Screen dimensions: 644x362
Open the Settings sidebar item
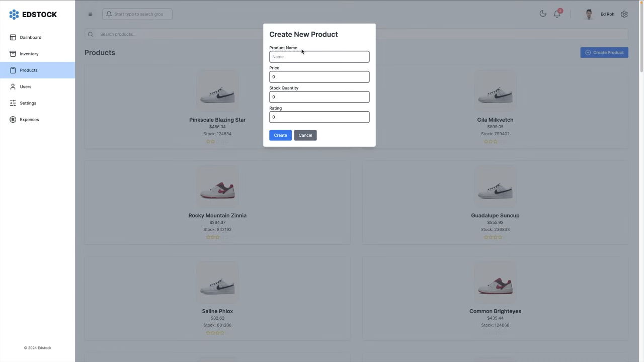click(28, 103)
